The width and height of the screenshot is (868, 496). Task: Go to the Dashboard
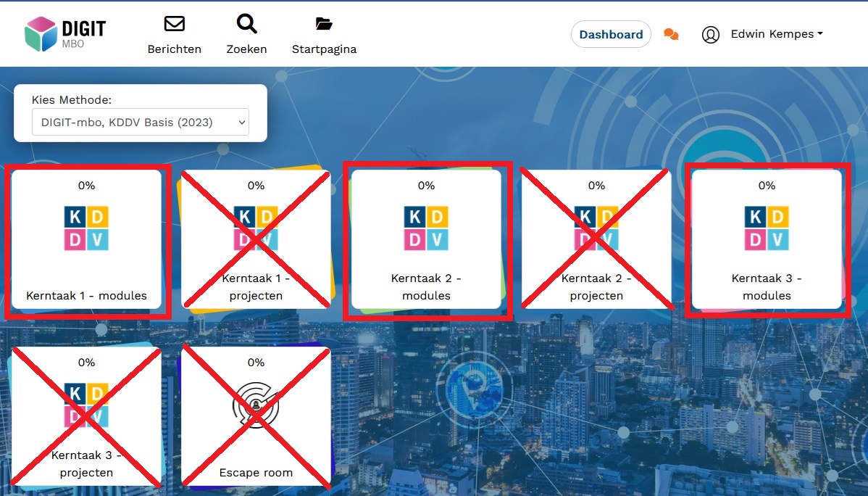pyautogui.click(x=611, y=34)
